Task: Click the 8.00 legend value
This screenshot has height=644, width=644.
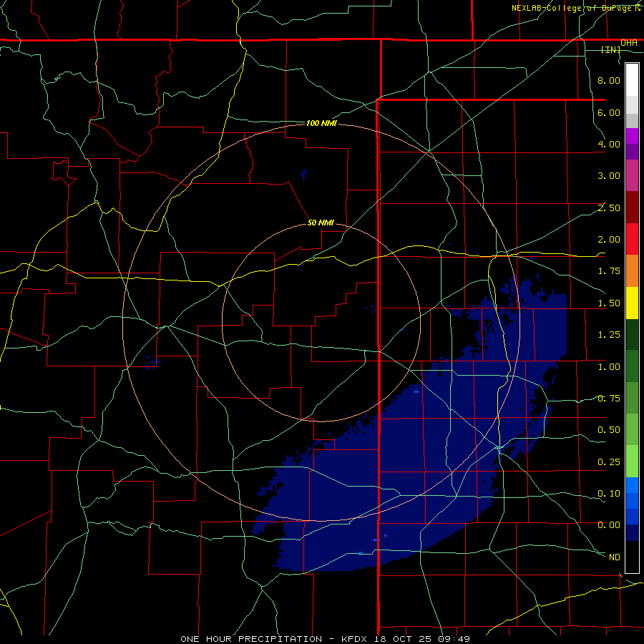Action: 609,80
